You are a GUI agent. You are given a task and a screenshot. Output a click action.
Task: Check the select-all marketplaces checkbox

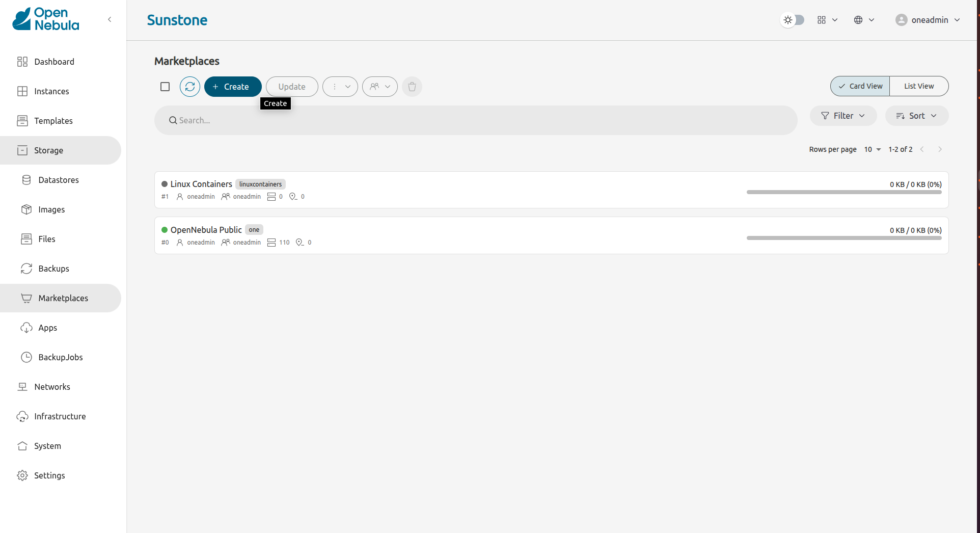click(165, 87)
